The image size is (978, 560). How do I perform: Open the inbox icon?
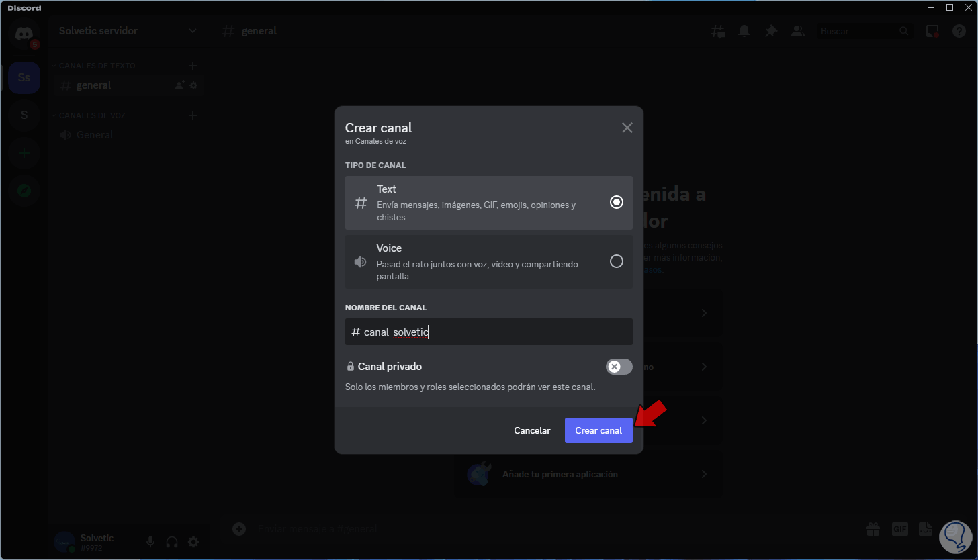coord(932,31)
